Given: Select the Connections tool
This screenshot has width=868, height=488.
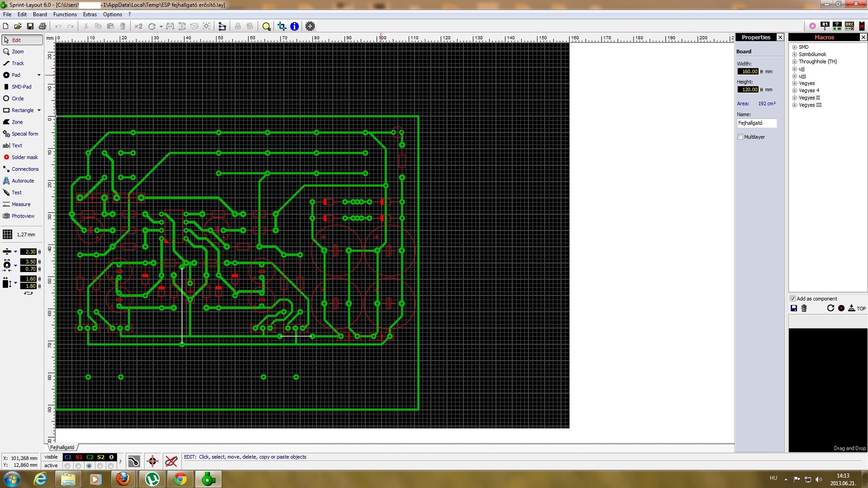Looking at the screenshot, I should (x=22, y=169).
